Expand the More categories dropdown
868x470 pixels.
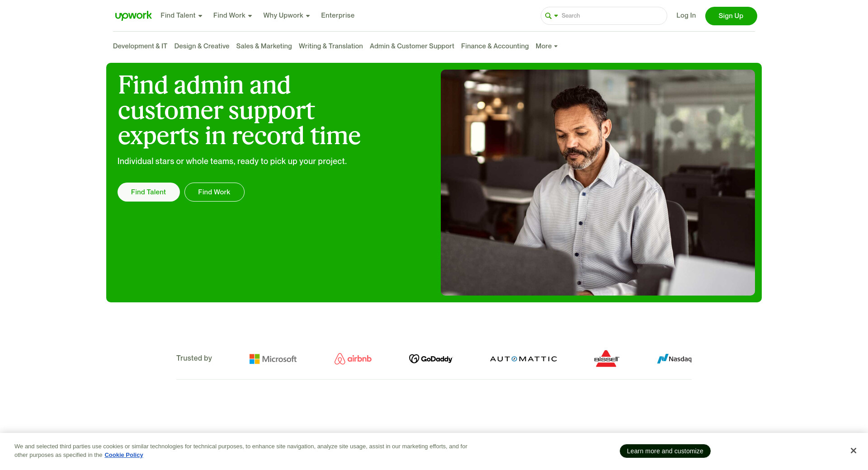click(x=547, y=46)
